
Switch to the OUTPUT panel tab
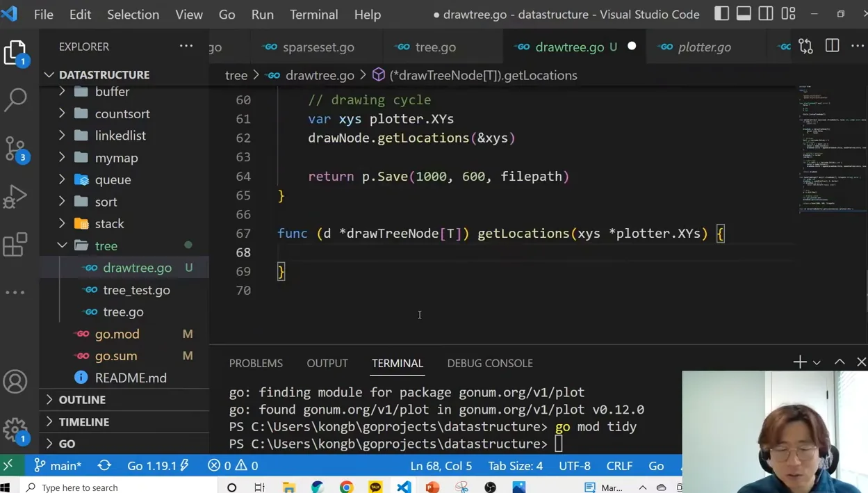[327, 363]
